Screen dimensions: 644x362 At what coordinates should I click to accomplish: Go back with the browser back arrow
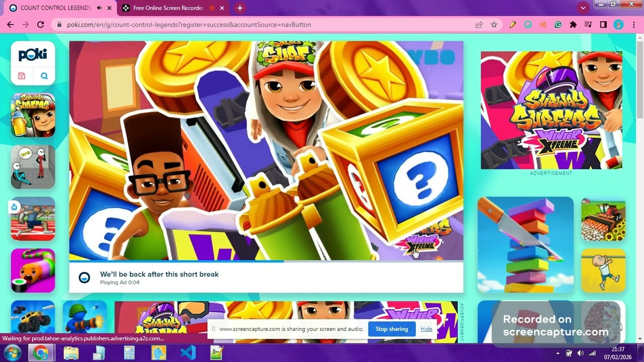[10, 24]
